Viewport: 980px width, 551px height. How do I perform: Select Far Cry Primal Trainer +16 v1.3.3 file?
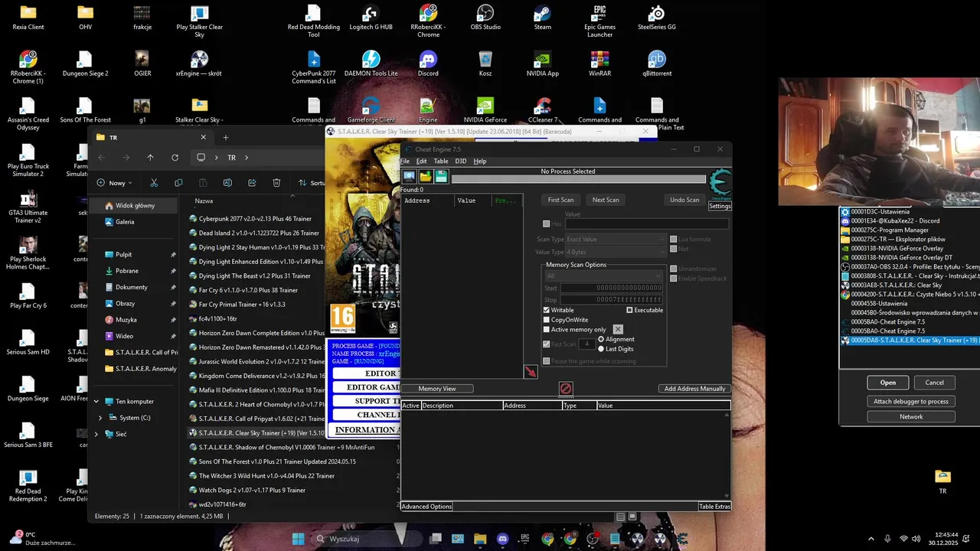[x=242, y=305]
